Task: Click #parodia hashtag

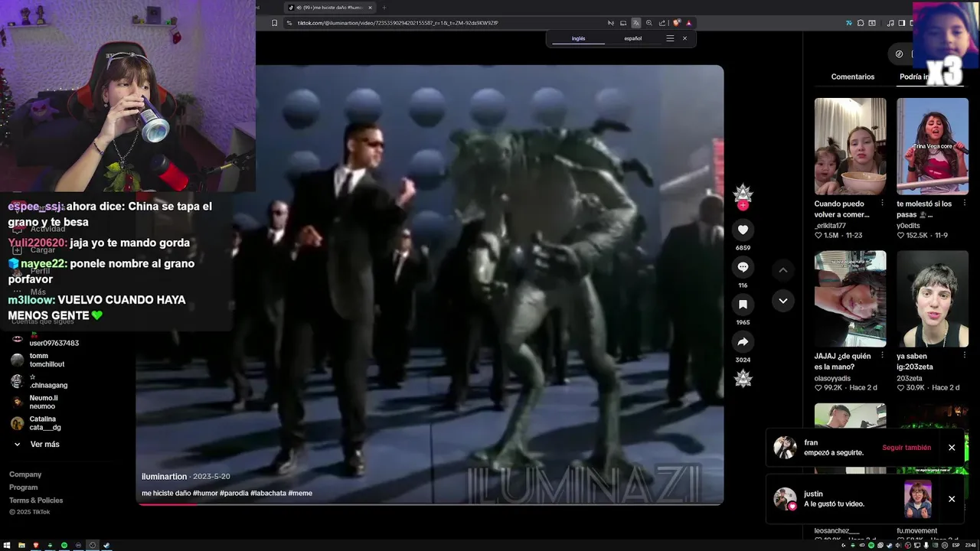Action: pos(234,494)
